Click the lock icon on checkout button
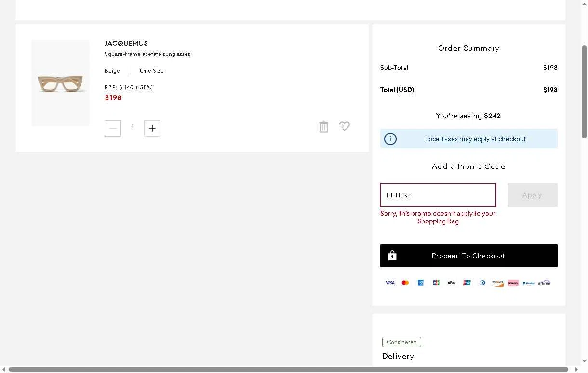 pos(392,255)
